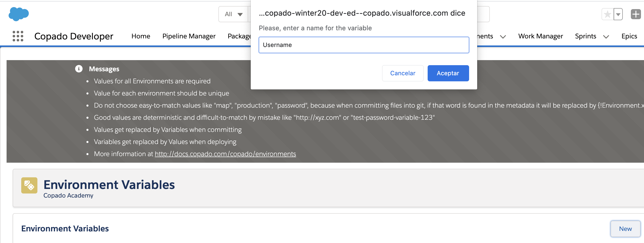Open the partially hidden Package tab

[239, 36]
